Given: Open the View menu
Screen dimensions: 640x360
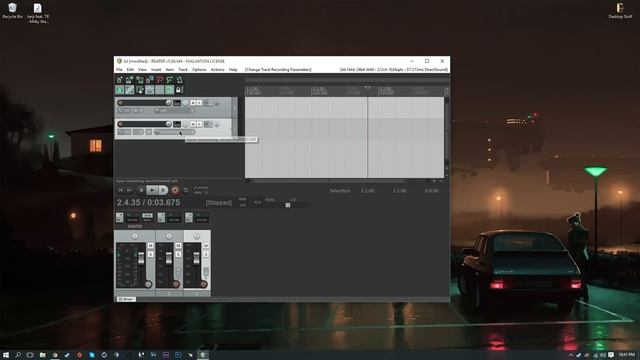Looking at the screenshot, I should [142, 70].
